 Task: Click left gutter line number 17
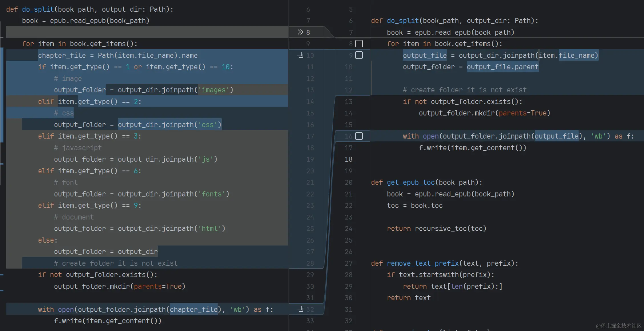coord(310,136)
